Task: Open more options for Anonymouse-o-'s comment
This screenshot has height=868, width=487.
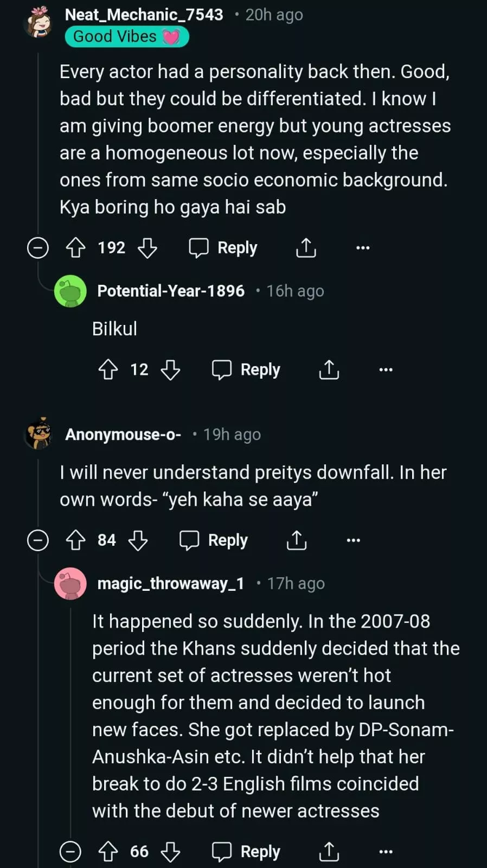Action: (353, 540)
